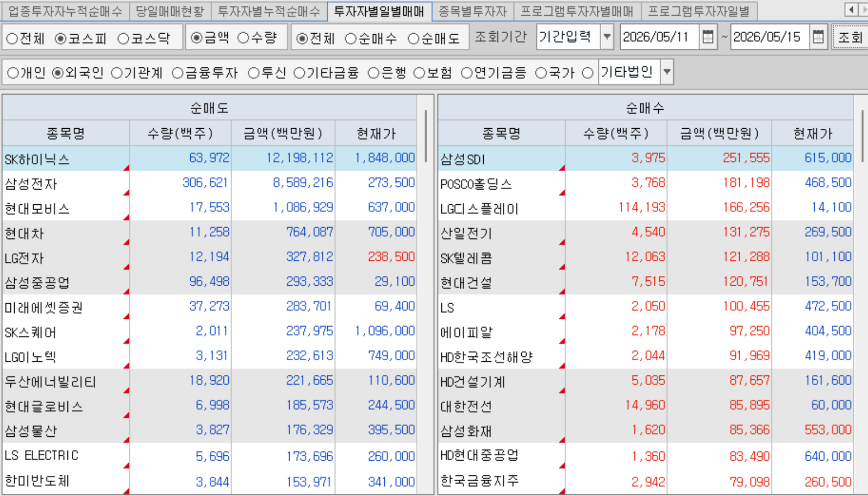Open the end date calendar picker
This screenshot has width=868, height=496.
818,37
